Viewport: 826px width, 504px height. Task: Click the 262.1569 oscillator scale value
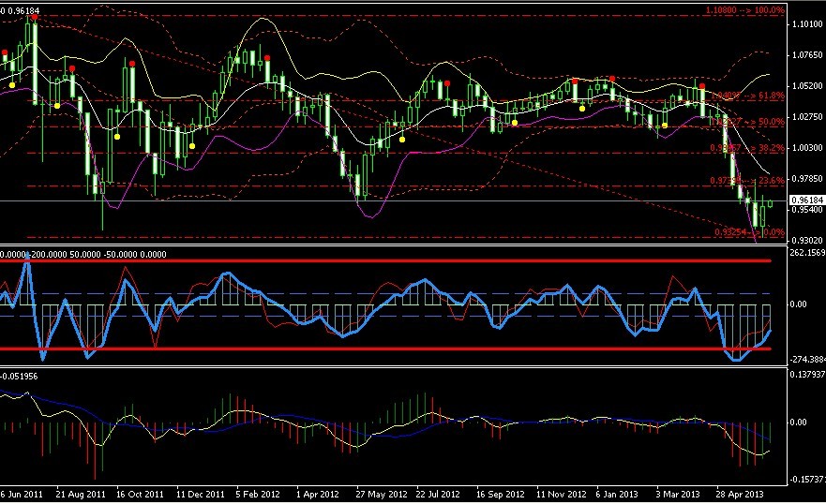click(807, 253)
